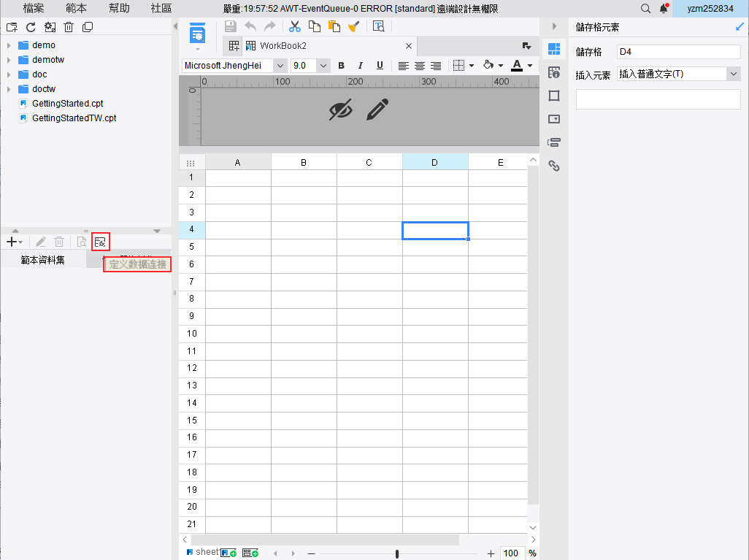Open the insert element dropdown
The height and width of the screenshot is (560, 749).
734,74
